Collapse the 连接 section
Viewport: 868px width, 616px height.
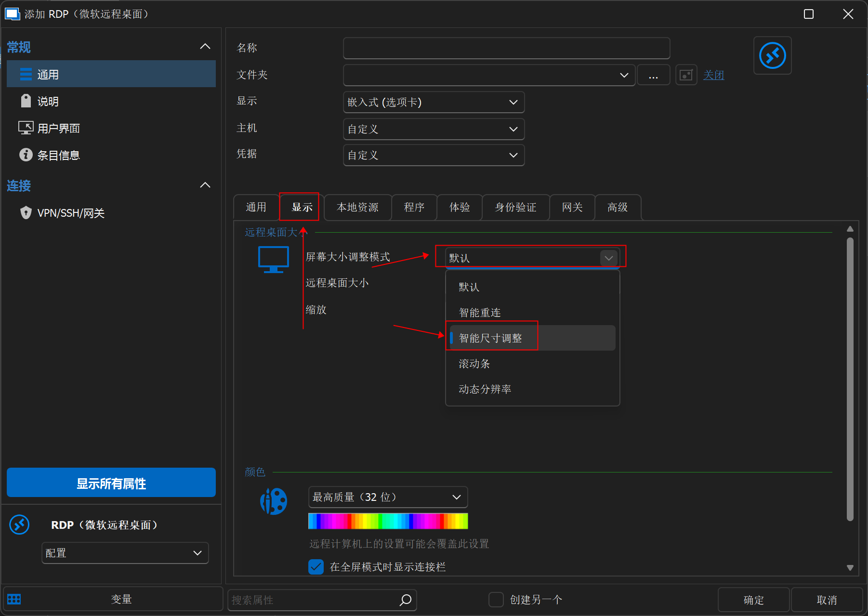(205, 185)
